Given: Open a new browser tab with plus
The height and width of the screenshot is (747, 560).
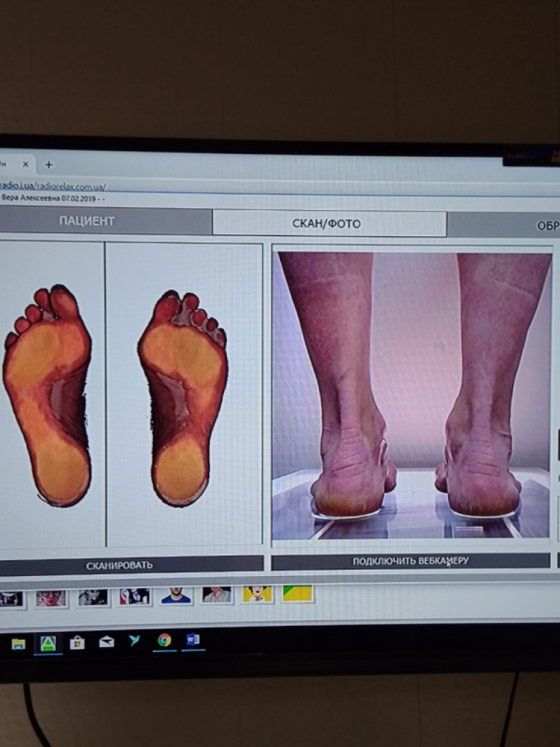Looking at the screenshot, I should click(48, 164).
